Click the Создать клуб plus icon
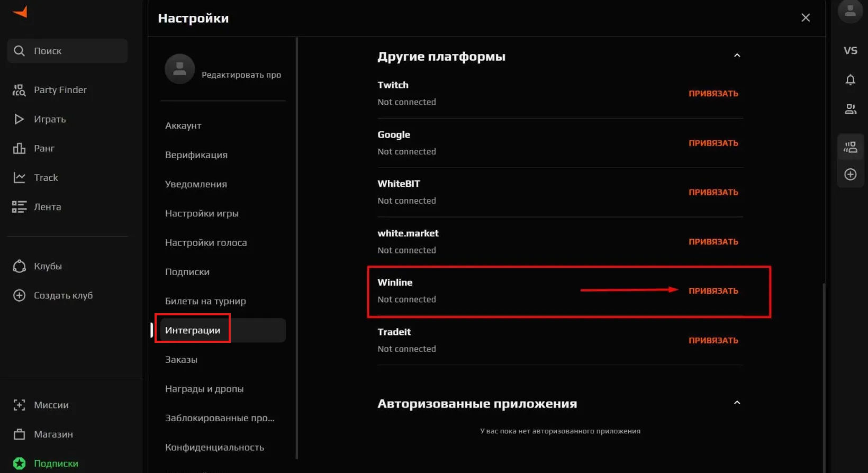 [19, 295]
